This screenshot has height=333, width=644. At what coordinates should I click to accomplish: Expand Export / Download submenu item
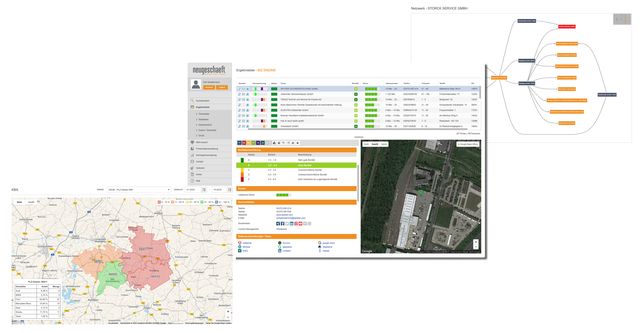[x=207, y=130]
